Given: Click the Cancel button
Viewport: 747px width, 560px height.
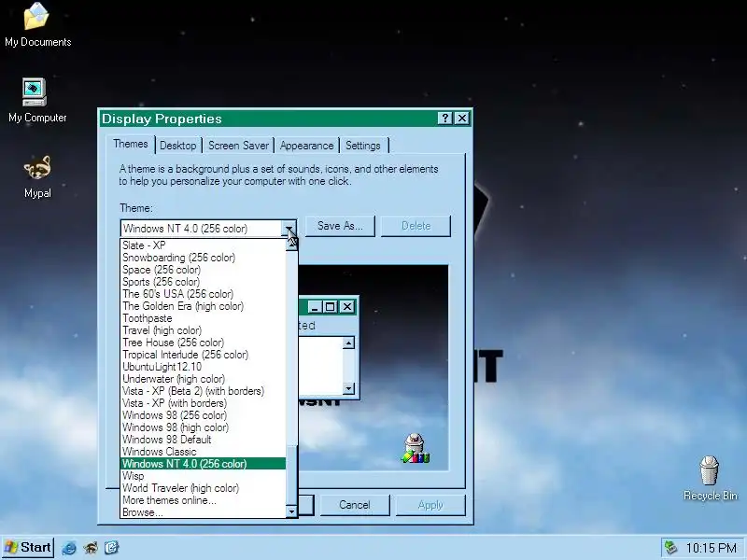Looking at the screenshot, I should coord(355,505).
